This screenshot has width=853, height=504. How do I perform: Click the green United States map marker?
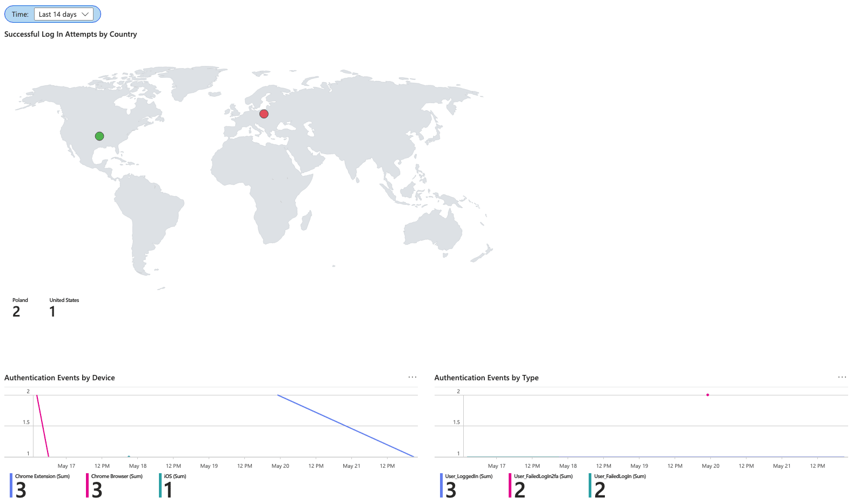pyautogui.click(x=99, y=136)
